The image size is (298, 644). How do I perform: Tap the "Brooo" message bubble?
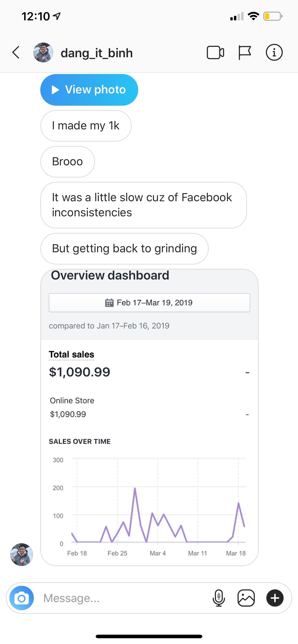coord(67,162)
